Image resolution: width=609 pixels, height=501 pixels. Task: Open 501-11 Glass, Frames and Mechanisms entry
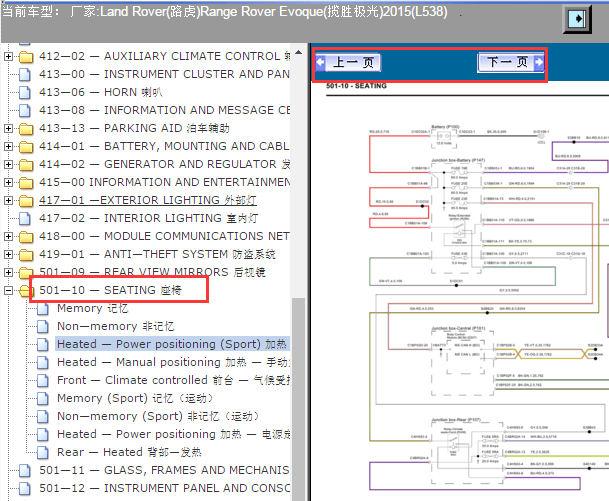tap(164, 470)
